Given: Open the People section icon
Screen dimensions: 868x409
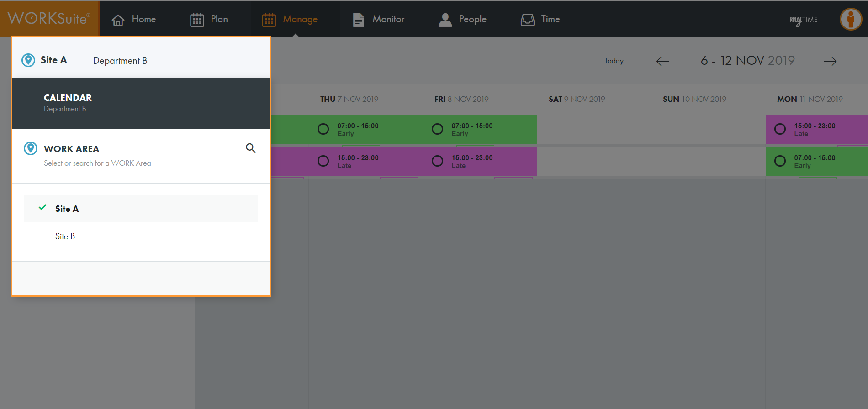Looking at the screenshot, I should pyautogui.click(x=445, y=20).
